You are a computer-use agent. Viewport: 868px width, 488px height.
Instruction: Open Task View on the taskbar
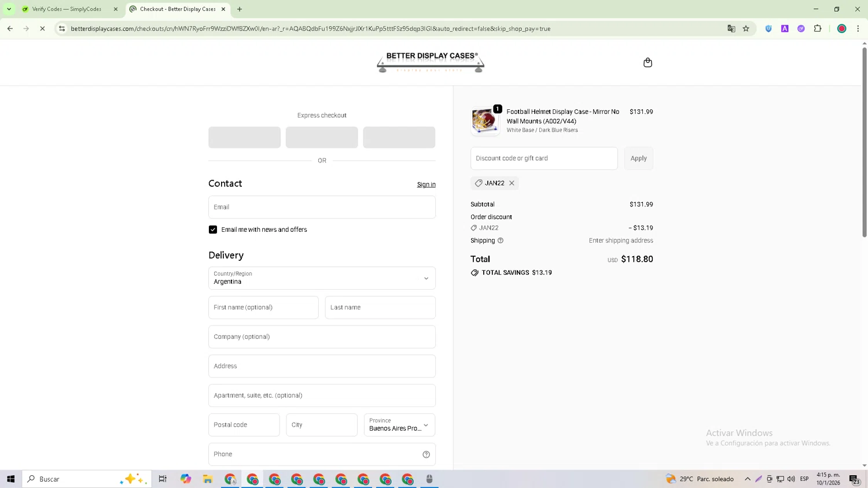point(163,479)
